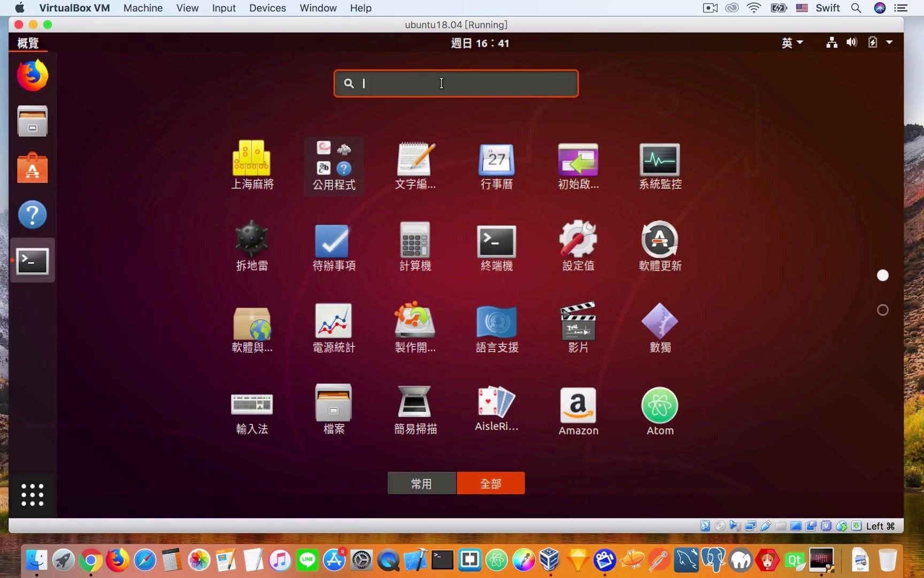
Task: Open the Machine menu in menu bar
Action: coord(143,8)
